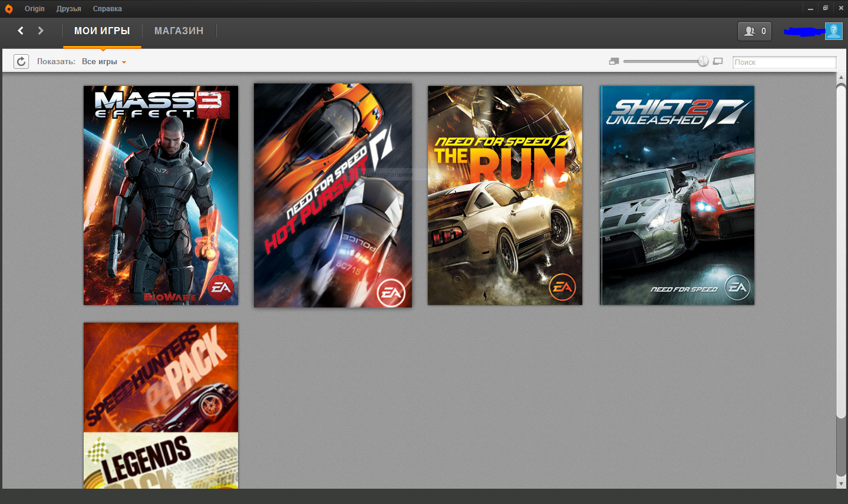The width and height of the screenshot is (848, 504).
Task: Open the friends list button showing 0
Action: (755, 31)
